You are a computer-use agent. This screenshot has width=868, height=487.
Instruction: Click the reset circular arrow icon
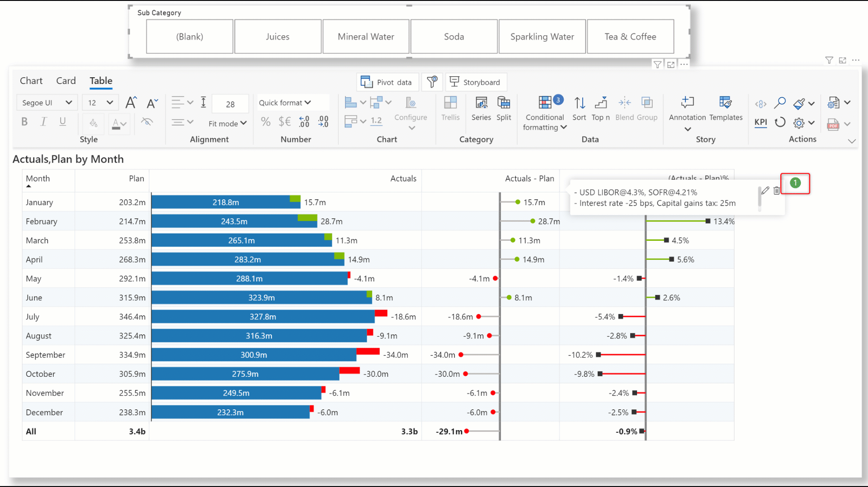click(780, 122)
